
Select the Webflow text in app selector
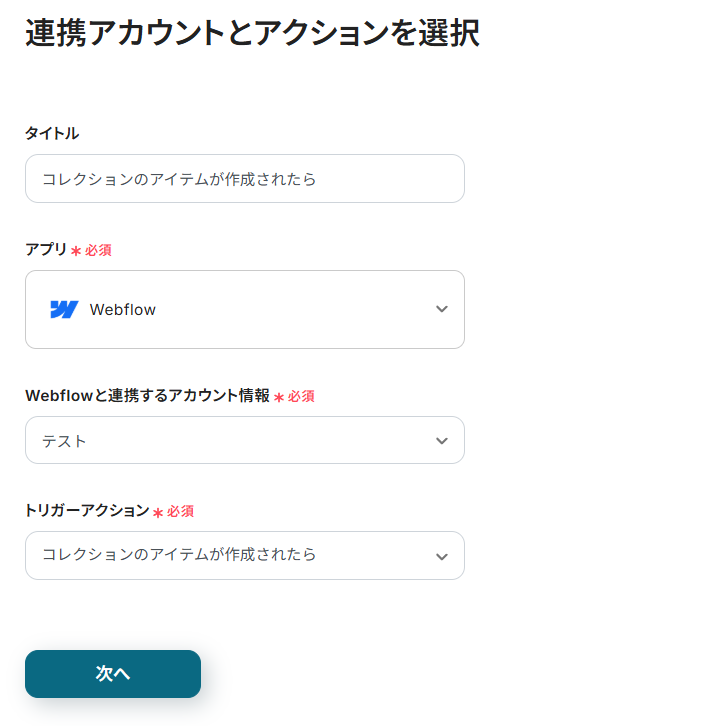click(123, 310)
